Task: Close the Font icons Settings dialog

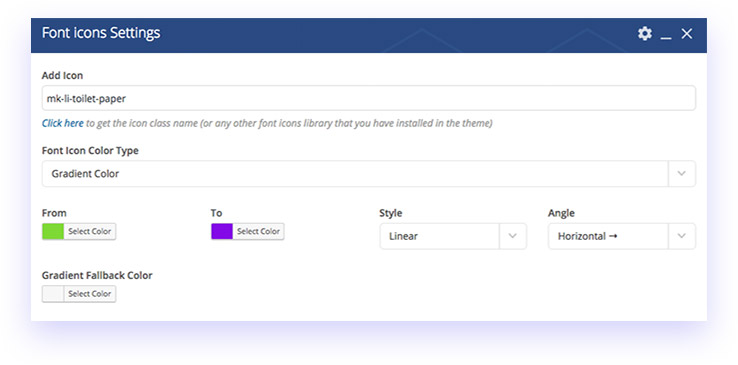Action: (687, 33)
